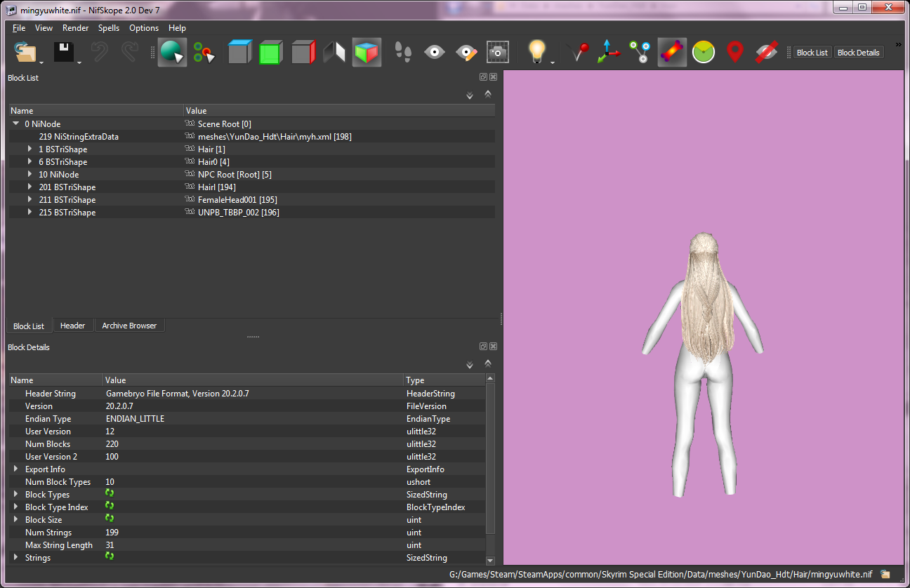Viewport: 910px width, 588px height.
Task: Expand the Export Info row
Action: click(x=16, y=469)
